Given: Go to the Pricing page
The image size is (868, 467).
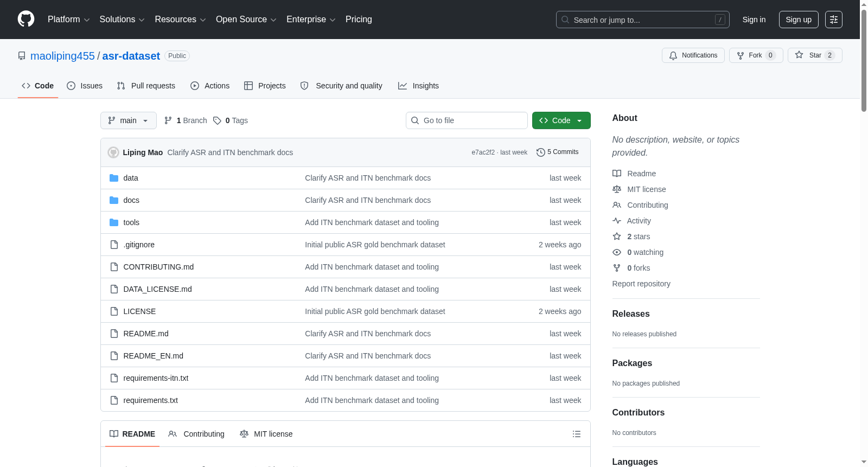Looking at the screenshot, I should tap(359, 20).
